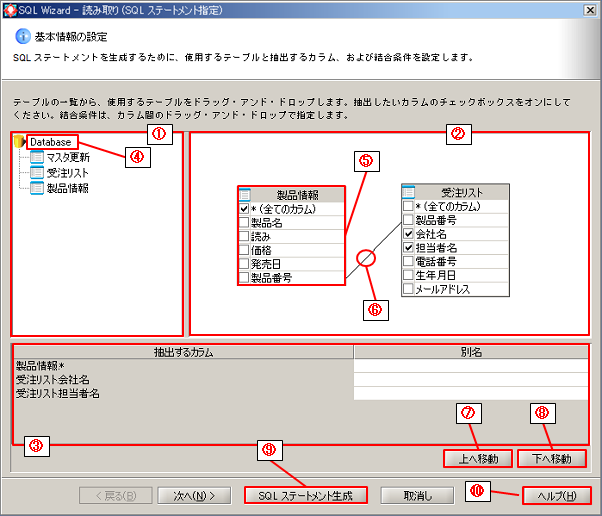Click the SQL Wizard title bar icon
602x516 pixels.
pyautogui.click(x=10, y=9)
